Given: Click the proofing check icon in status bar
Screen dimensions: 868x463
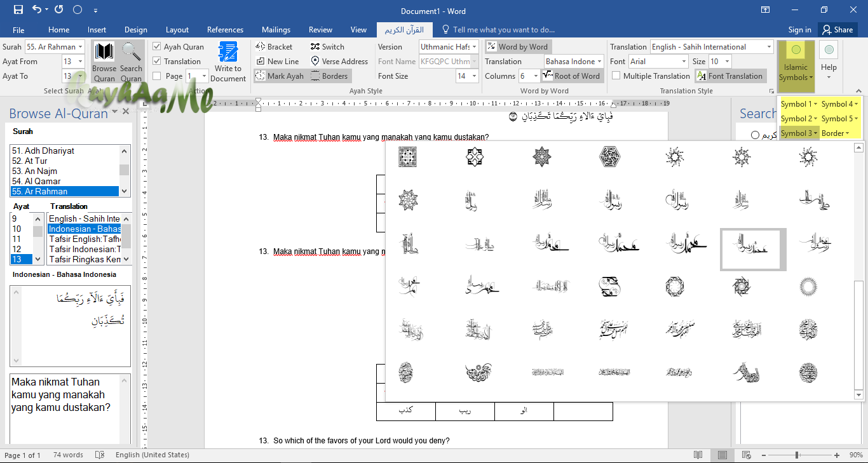Looking at the screenshot, I should click(x=100, y=455).
